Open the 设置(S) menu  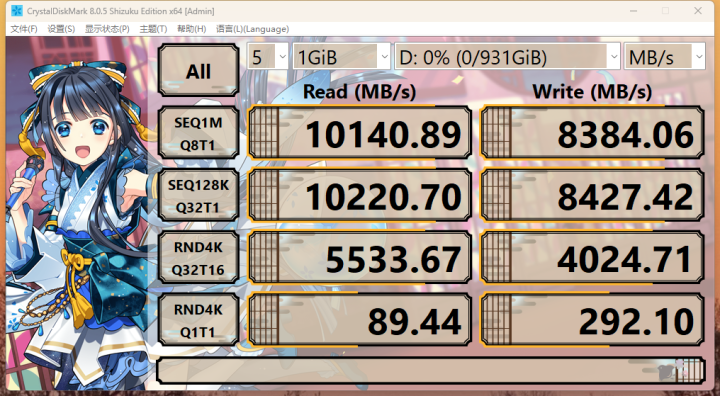click(x=61, y=29)
